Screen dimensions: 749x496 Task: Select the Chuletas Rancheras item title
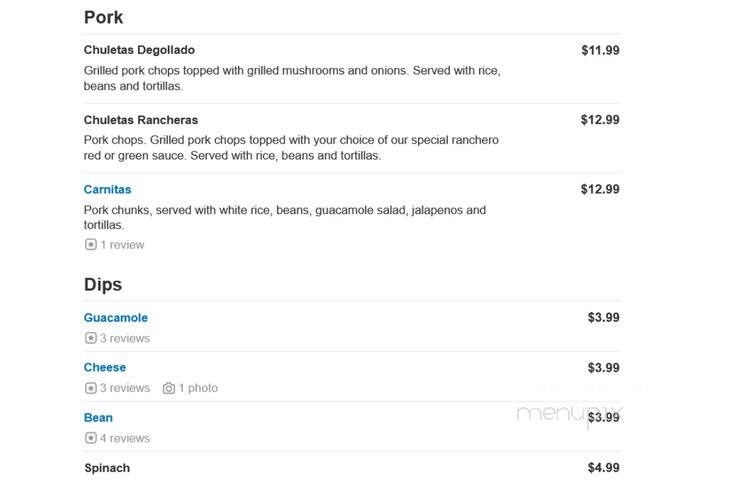pos(140,120)
